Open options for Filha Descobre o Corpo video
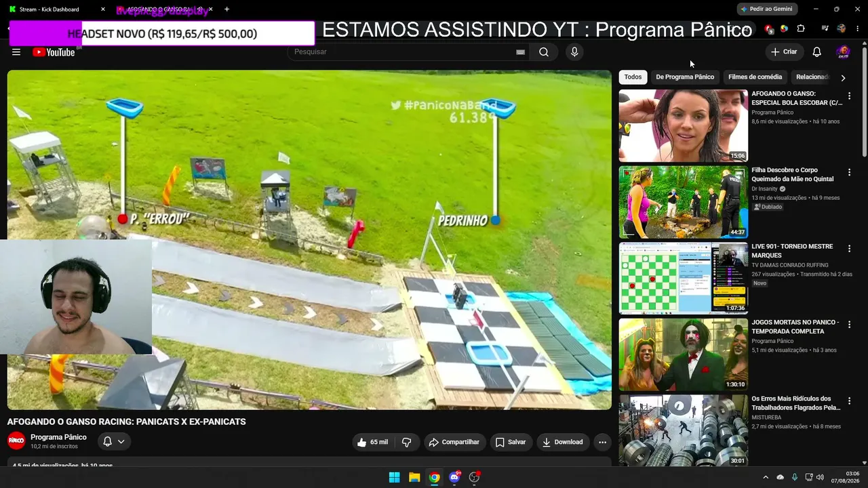This screenshot has width=868, height=488. pos(849,173)
